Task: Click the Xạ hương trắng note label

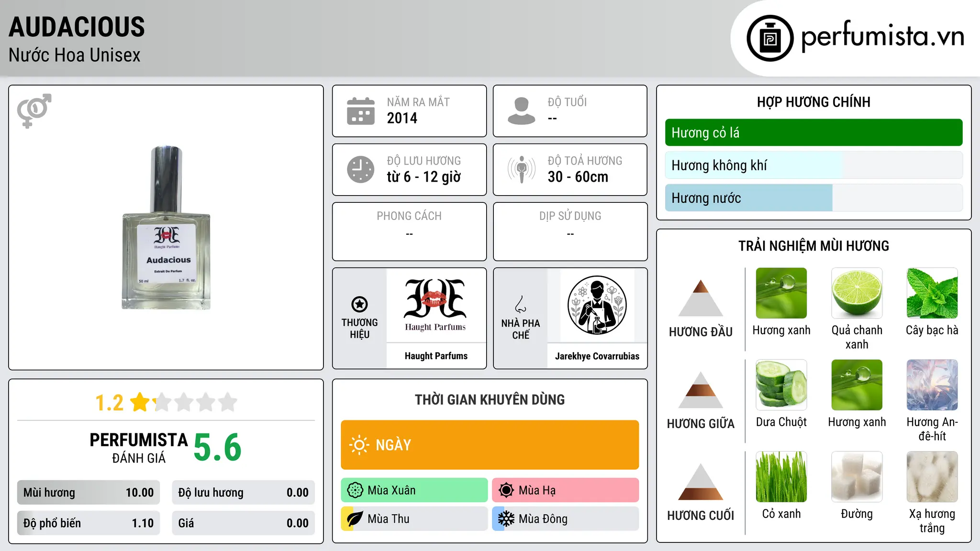Action: click(x=932, y=521)
